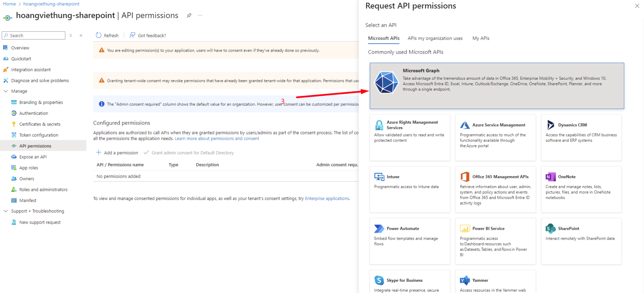Pin the API permissions page
The width and height of the screenshot is (644, 293).
(x=189, y=15)
